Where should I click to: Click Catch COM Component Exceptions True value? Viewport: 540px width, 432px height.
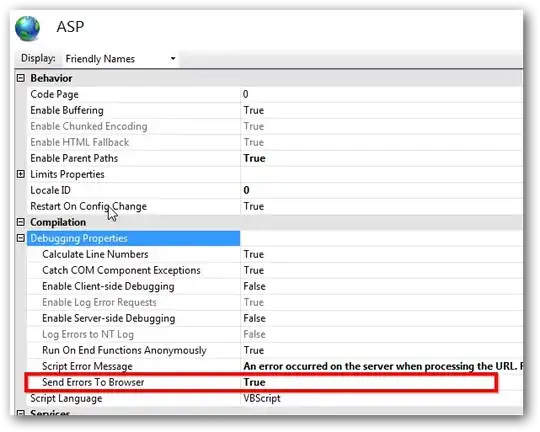click(x=254, y=270)
